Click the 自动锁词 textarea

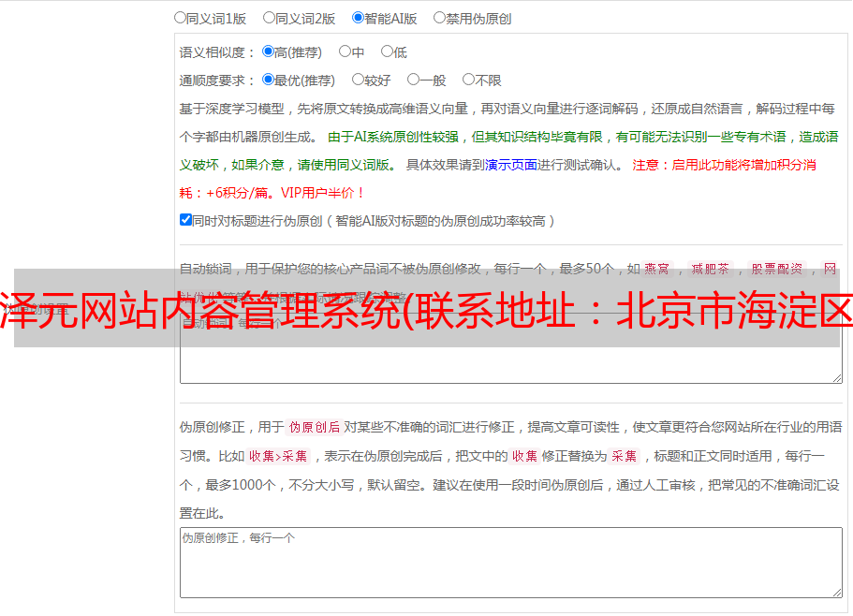(511, 348)
